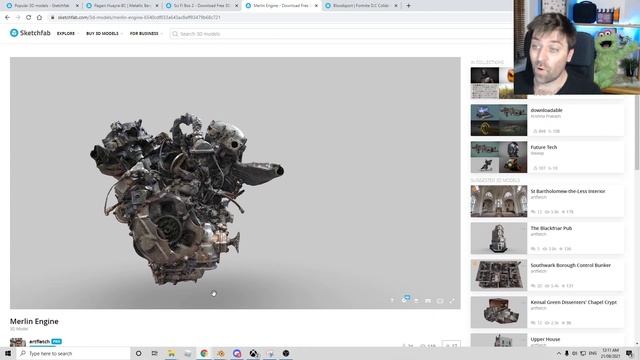Open Kensal Green Dissenters' Chapel Crypt
The width and height of the screenshot is (640, 360).
(x=573, y=302)
